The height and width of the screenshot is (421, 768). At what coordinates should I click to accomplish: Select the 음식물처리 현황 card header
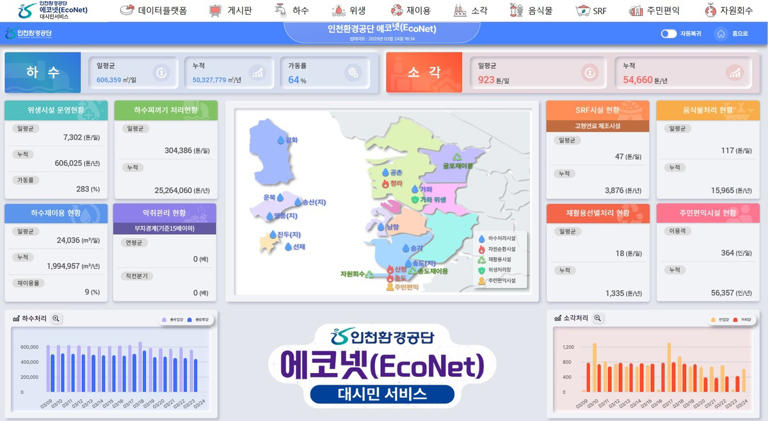click(x=707, y=110)
